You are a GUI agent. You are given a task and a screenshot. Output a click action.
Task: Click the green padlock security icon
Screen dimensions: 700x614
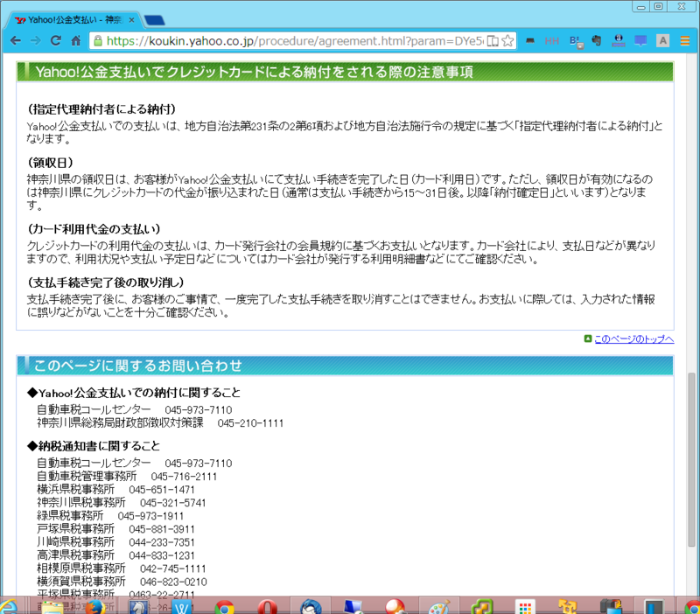(x=98, y=41)
